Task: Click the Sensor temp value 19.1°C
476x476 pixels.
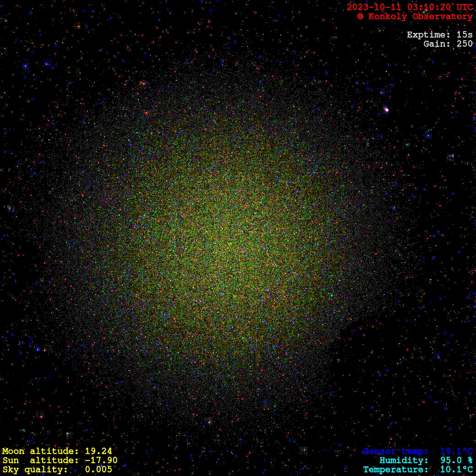Action: pyautogui.click(x=456, y=451)
